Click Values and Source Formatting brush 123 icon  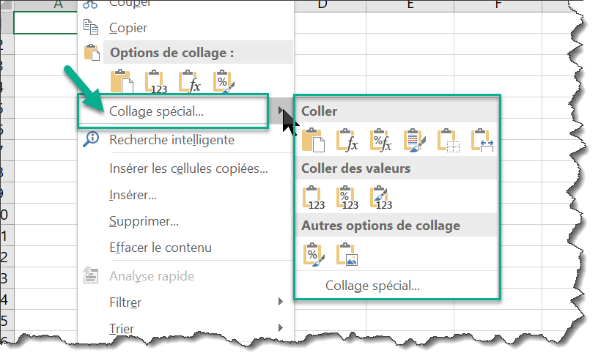pos(381,198)
